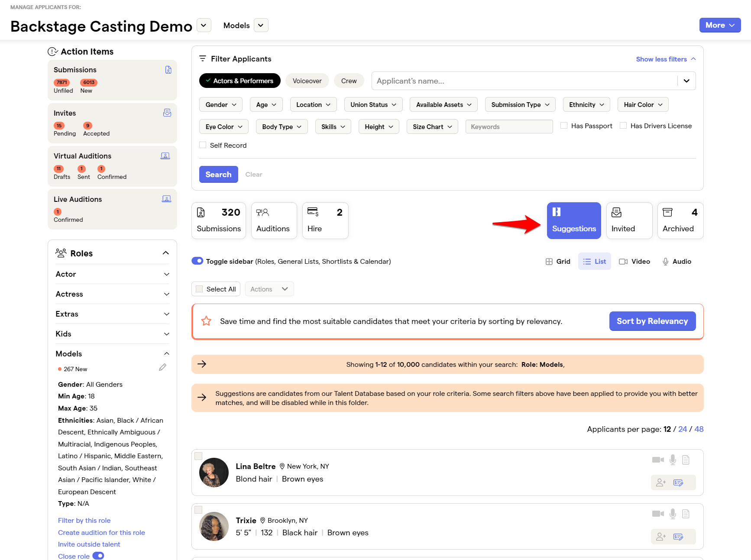Click the Filter by this role link
751x560 pixels.
[84, 520]
